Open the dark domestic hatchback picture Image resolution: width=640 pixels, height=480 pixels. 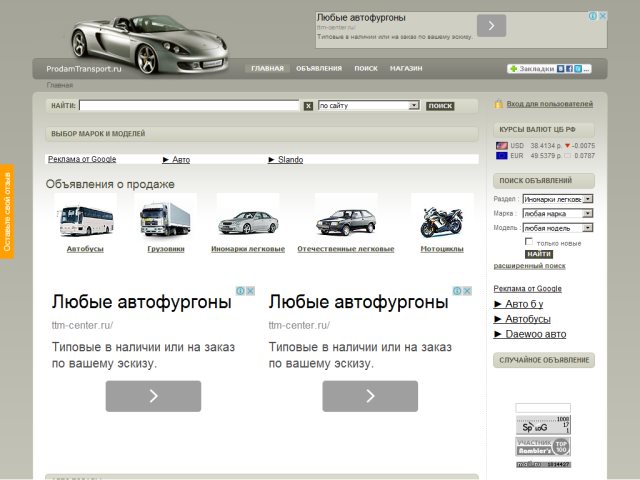346,222
